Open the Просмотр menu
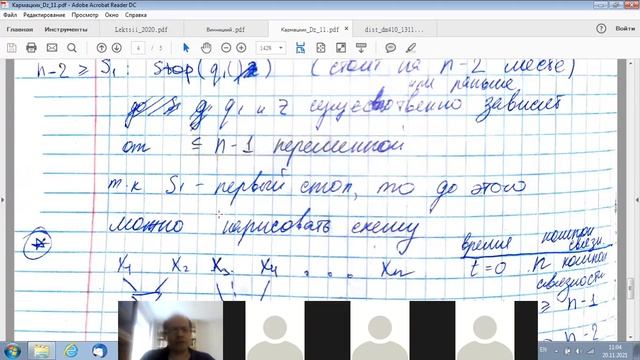Image resolution: width=640 pixels, height=360 pixels. coord(85,15)
